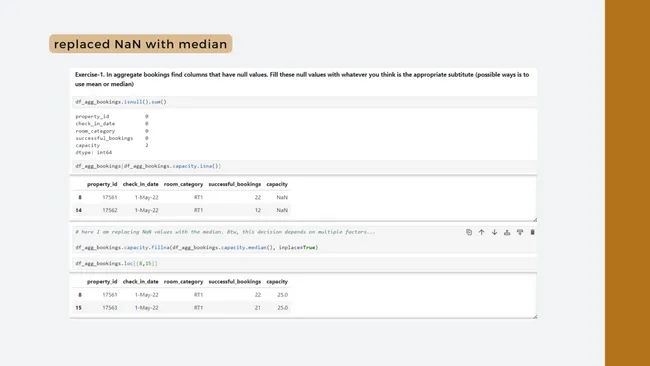Click 'capacity 2' null count output line
Image resolution: width=650 pixels, height=366 pixels.
[112, 145]
